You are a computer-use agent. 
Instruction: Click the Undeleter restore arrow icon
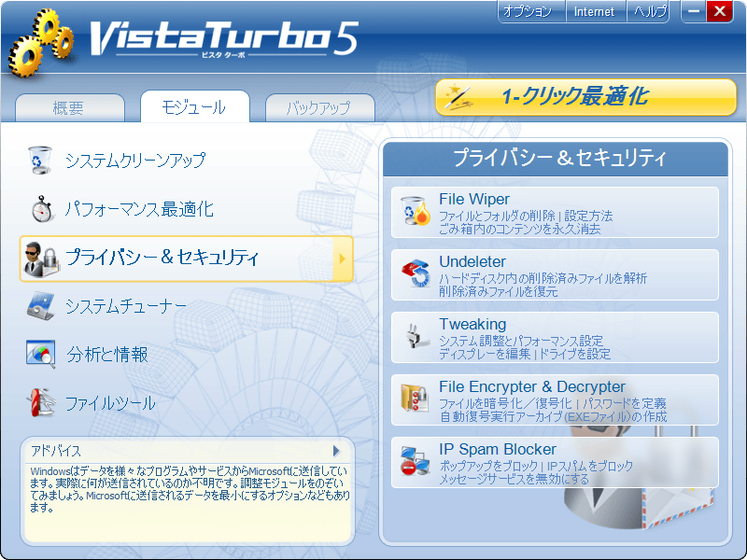(x=416, y=273)
